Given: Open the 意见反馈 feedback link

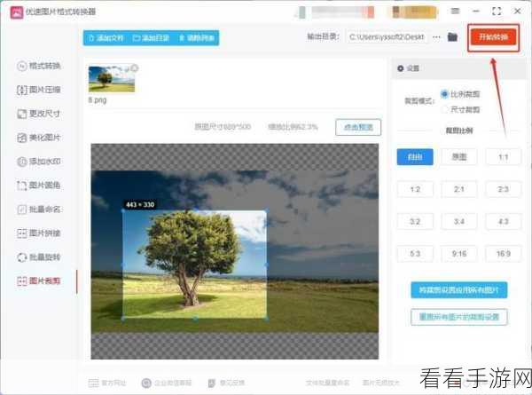Looking at the screenshot, I should [x=226, y=383].
